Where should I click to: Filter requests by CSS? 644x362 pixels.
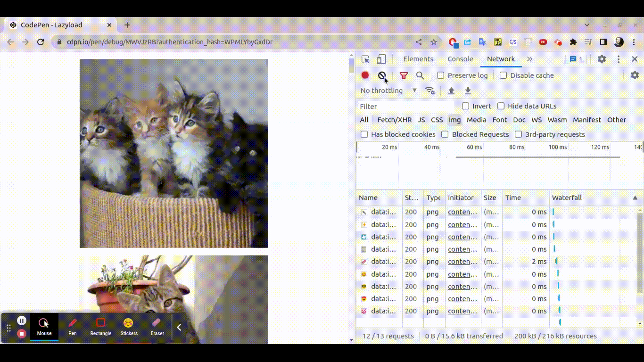(x=437, y=120)
